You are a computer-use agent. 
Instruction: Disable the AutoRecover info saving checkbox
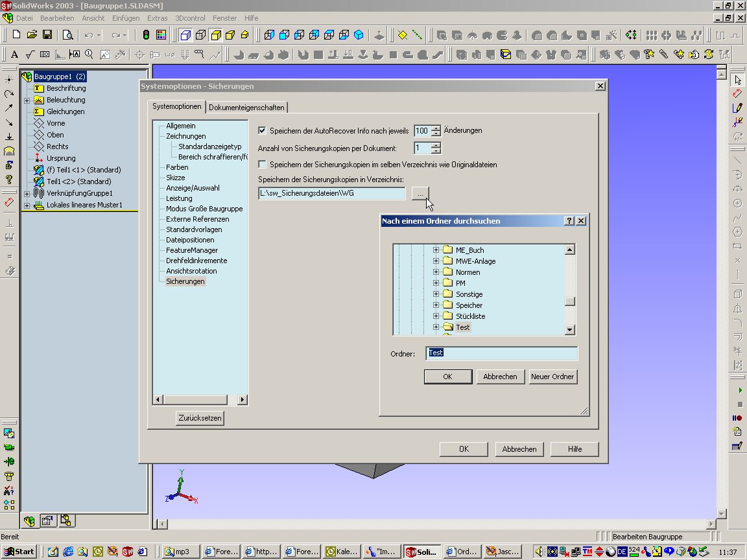click(263, 130)
